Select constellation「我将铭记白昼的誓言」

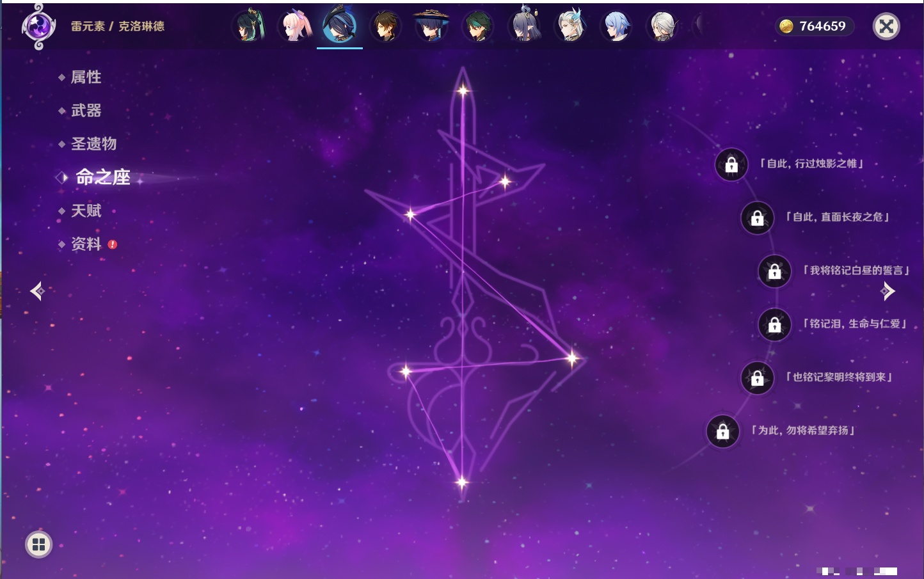click(x=856, y=271)
